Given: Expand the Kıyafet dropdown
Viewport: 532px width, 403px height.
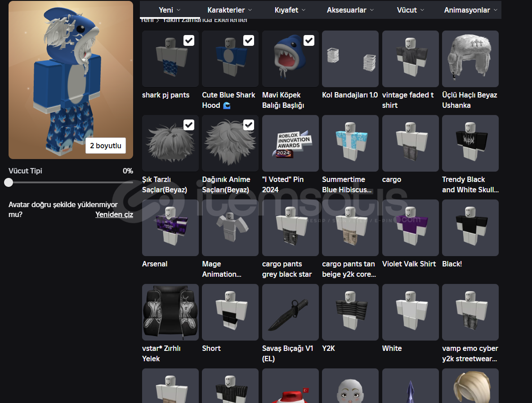Looking at the screenshot, I should 290,10.
